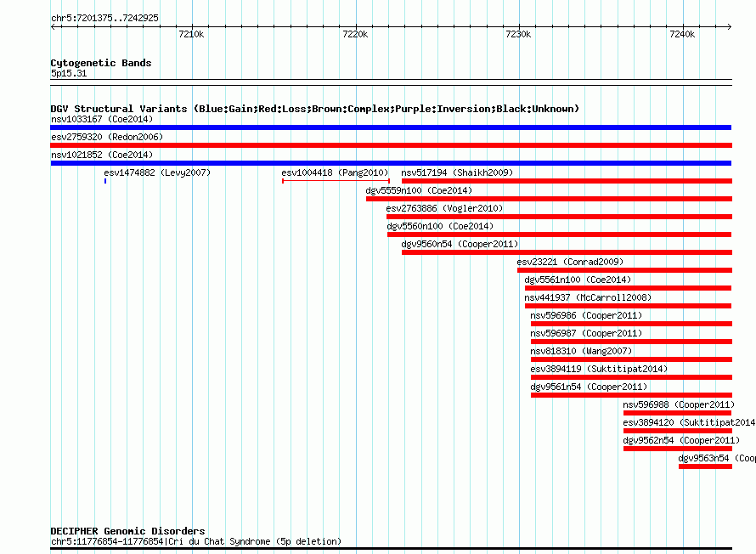Click the 7240k ruler mark

[x=682, y=34]
